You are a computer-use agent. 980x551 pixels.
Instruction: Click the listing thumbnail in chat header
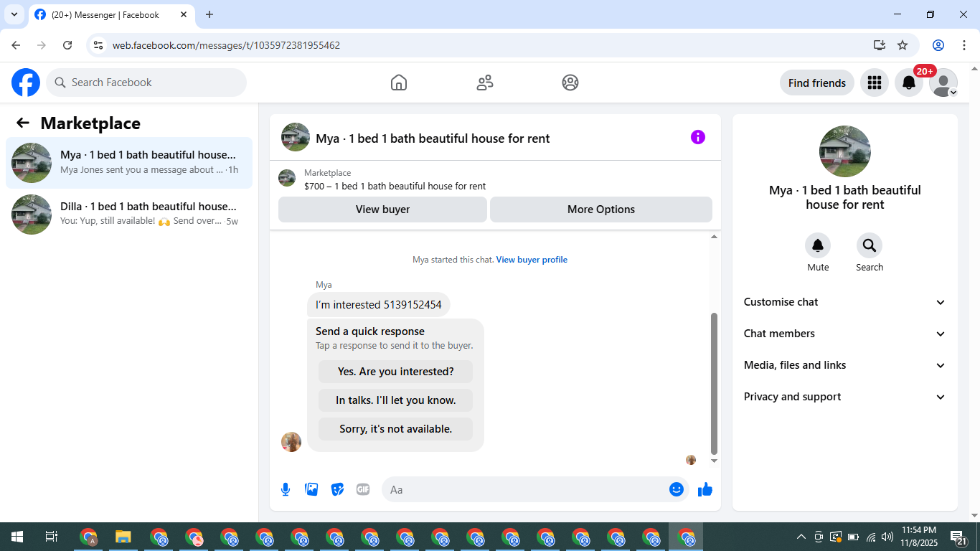point(296,137)
